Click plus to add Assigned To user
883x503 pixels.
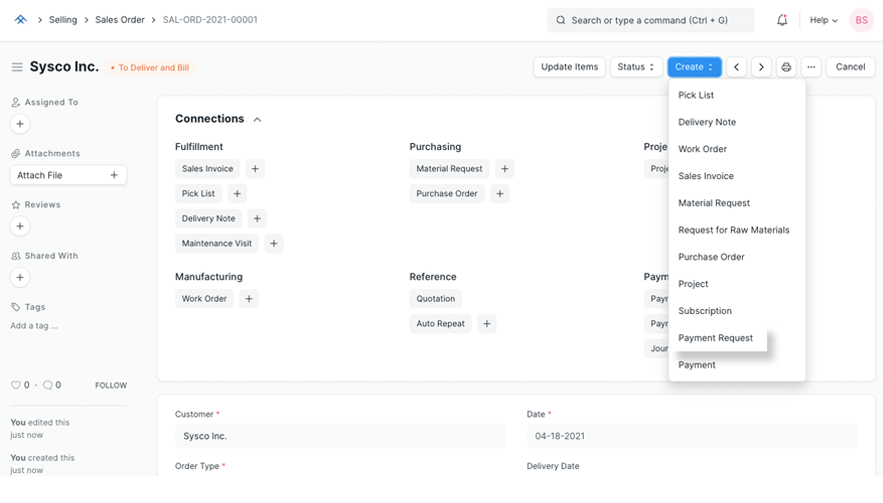20,124
